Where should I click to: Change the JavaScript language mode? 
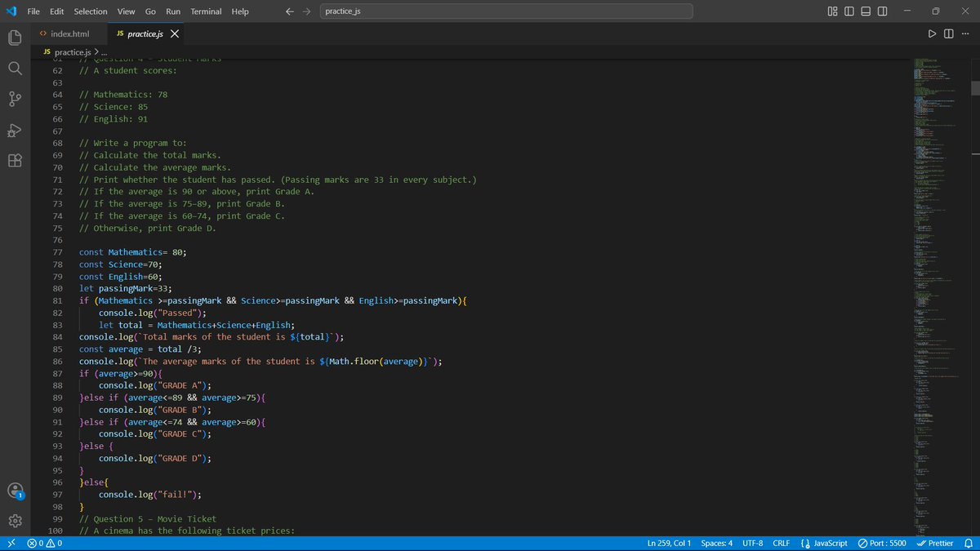(x=823, y=543)
